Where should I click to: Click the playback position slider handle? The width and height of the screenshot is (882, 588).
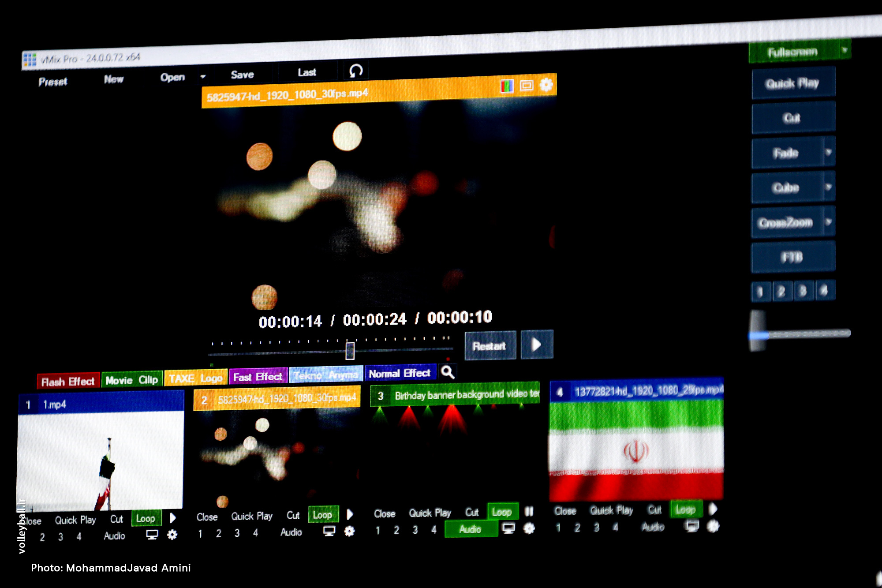[x=350, y=351]
